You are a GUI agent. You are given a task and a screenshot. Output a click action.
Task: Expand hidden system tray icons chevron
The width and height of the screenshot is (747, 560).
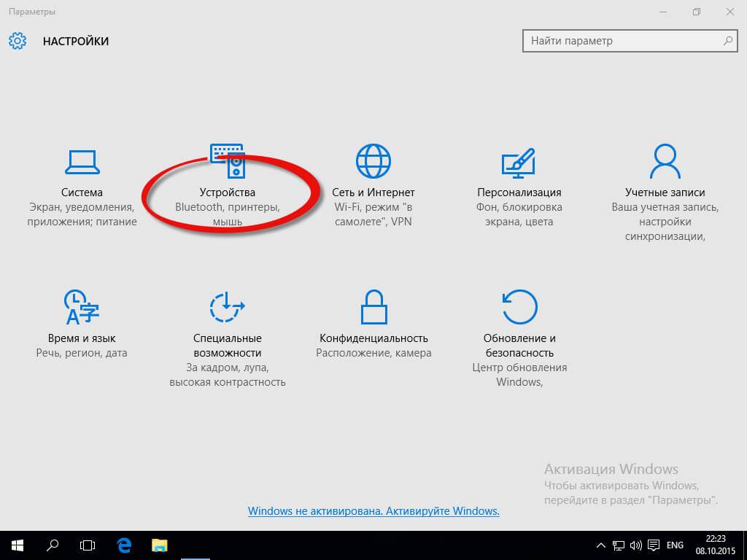click(600, 545)
